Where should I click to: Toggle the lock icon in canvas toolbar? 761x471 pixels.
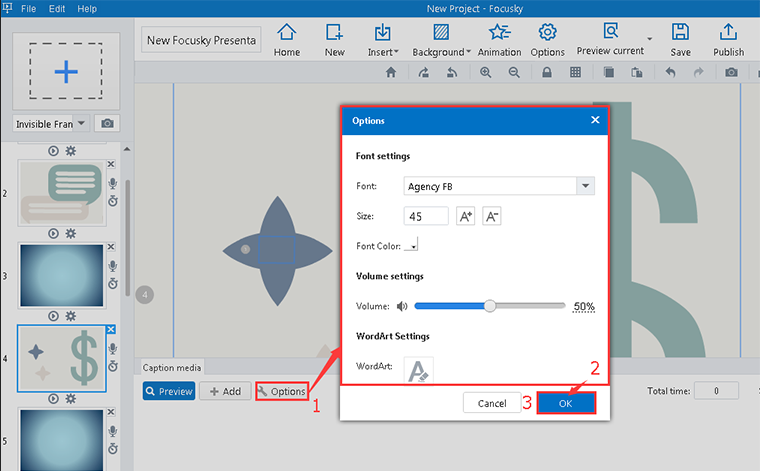547,73
